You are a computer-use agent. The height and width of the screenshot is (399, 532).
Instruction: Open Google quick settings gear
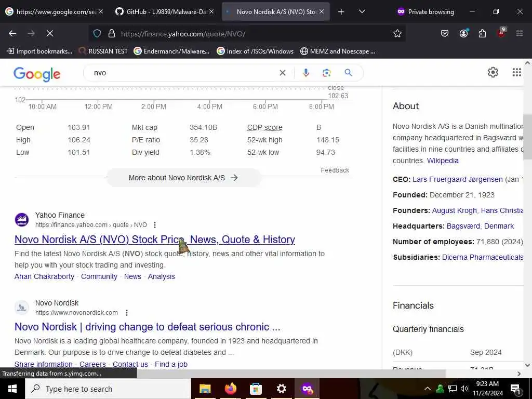pyautogui.click(x=493, y=72)
